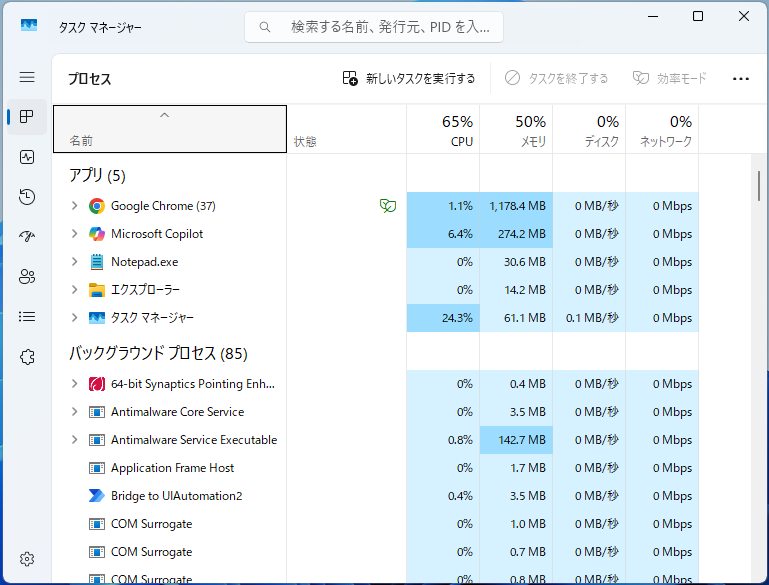Viewport: 769px width, 585px height.
Task: Open the Details list icon in sidebar
Action: coord(27,317)
